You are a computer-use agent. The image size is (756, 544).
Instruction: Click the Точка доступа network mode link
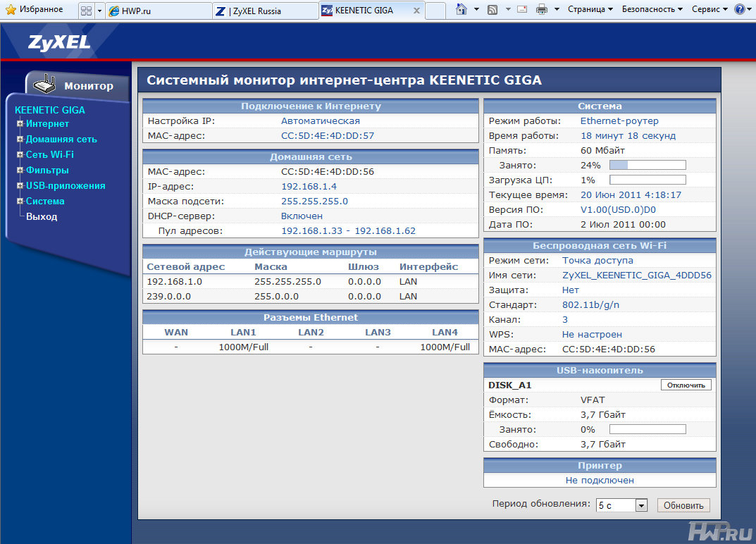(597, 261)
